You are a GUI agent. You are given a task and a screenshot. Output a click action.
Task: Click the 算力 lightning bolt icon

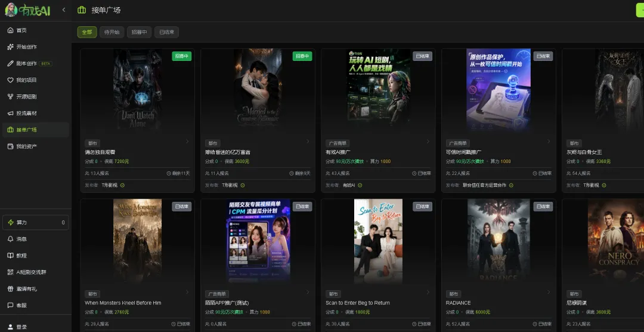[x=11, y=223]
